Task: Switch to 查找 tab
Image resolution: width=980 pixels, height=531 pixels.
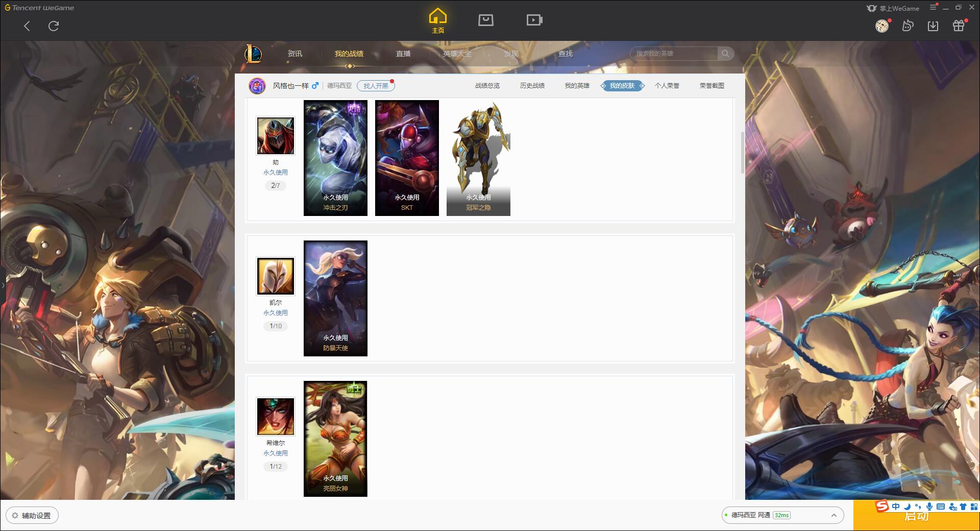Action: coord(566,54)
